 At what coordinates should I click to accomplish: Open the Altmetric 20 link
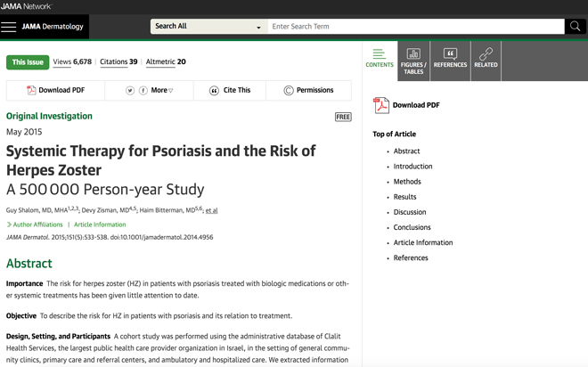[x=166, y=61]
